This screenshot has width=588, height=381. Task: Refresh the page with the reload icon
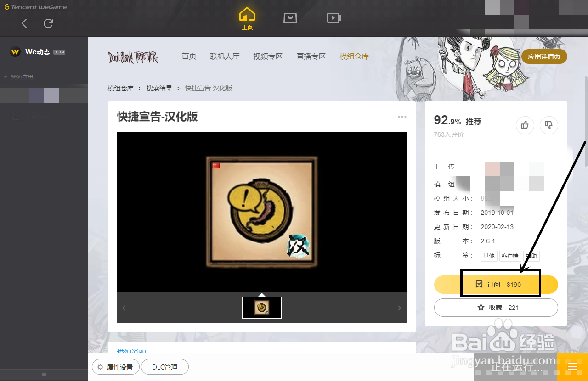[48, 23]
